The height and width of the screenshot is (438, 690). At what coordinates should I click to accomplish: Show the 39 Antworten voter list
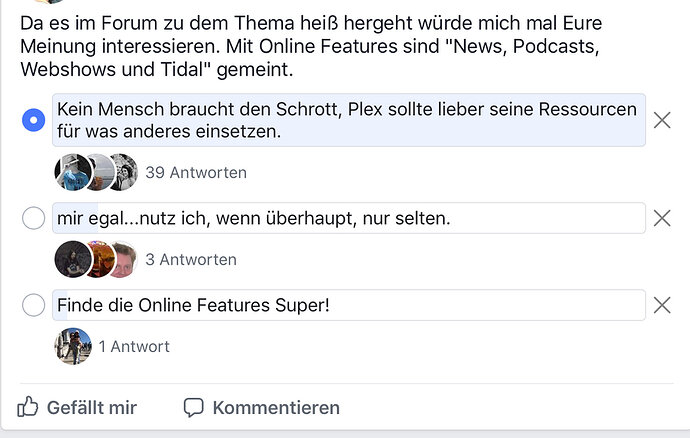[x=196, y=172]
